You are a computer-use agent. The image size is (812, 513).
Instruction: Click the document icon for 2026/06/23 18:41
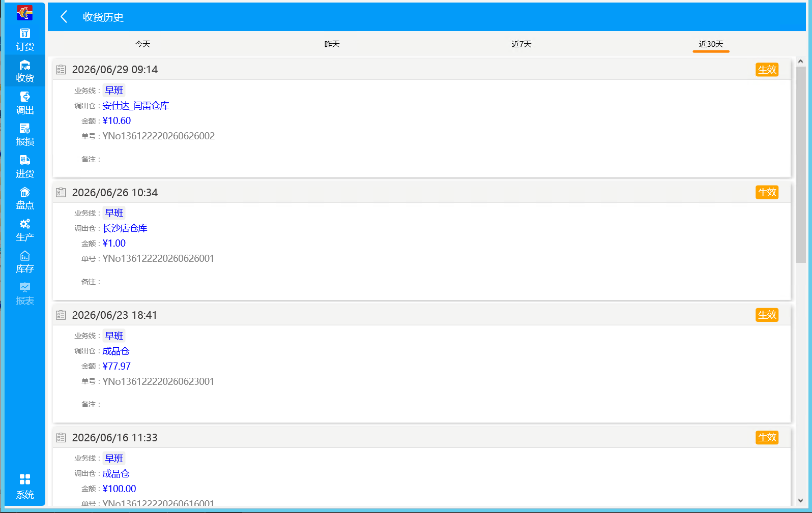pyautogui.click(x=61, y=315)
